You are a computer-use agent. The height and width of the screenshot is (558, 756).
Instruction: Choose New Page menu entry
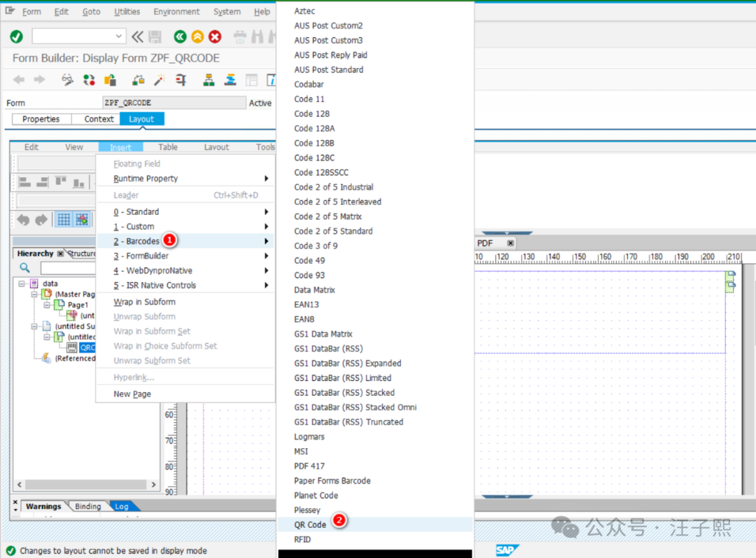click(185, 394)
